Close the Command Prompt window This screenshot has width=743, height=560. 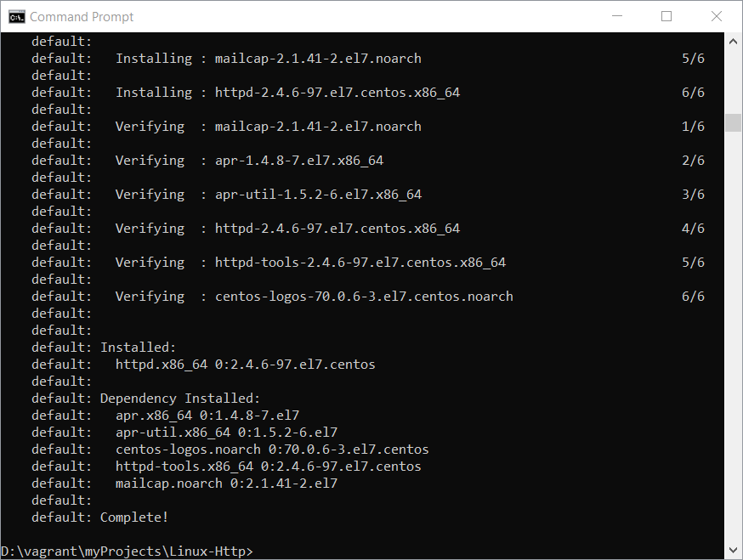click(717, 16)
